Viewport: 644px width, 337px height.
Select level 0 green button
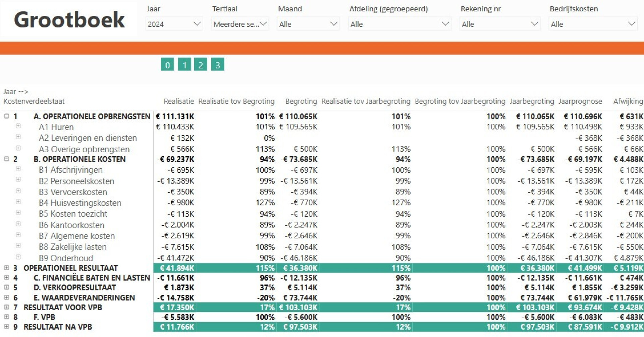coord(167,64)
